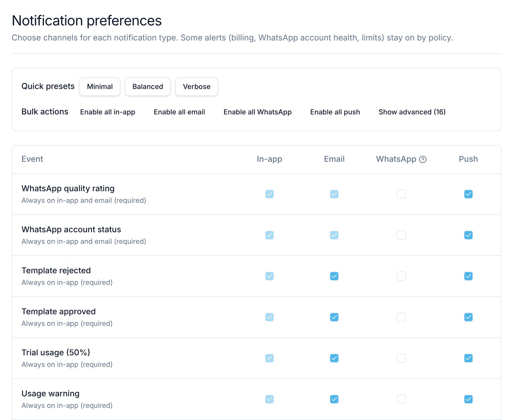Click Enable all WhatsApp
This screenshot has height=420, width=513.
point(258,112)
